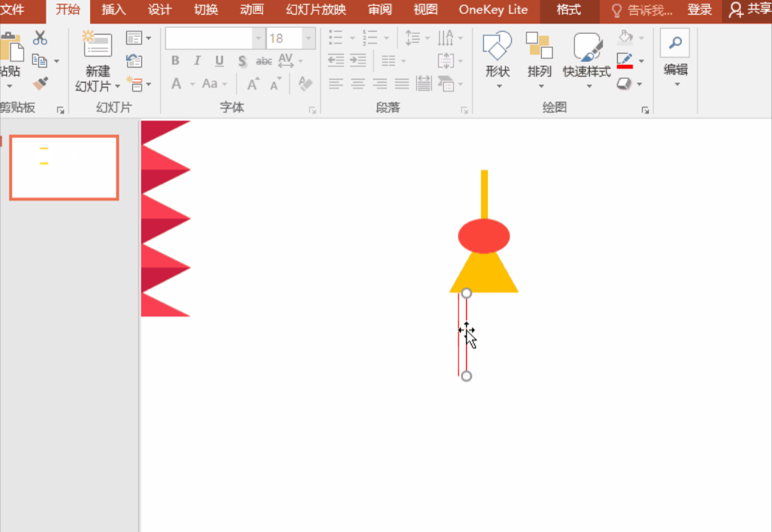Viewport: 772px width, 532px height.
Task: Open the Font dialog launcher
Action: [312, 110]
